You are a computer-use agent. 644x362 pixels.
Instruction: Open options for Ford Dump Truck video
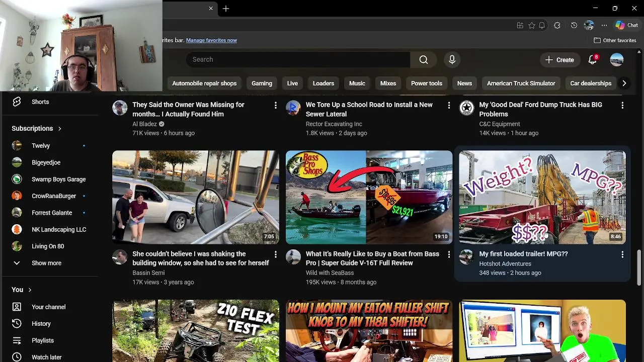click(622, 105)
